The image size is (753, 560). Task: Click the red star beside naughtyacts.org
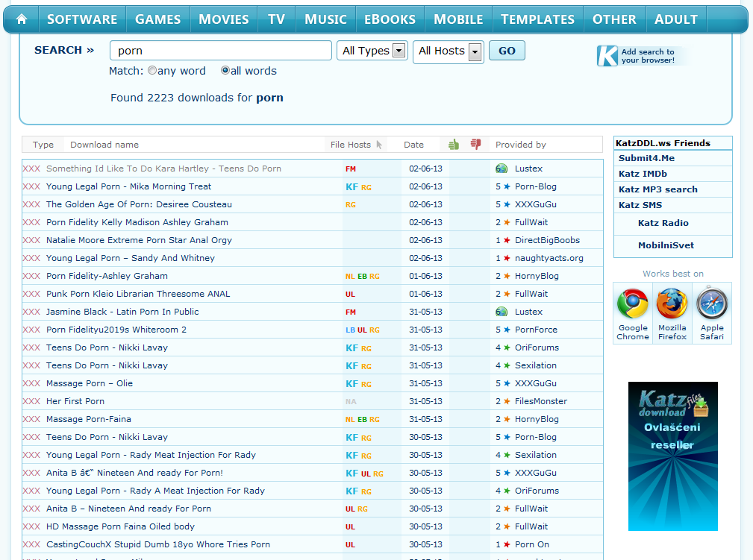[x=507, y=258]
